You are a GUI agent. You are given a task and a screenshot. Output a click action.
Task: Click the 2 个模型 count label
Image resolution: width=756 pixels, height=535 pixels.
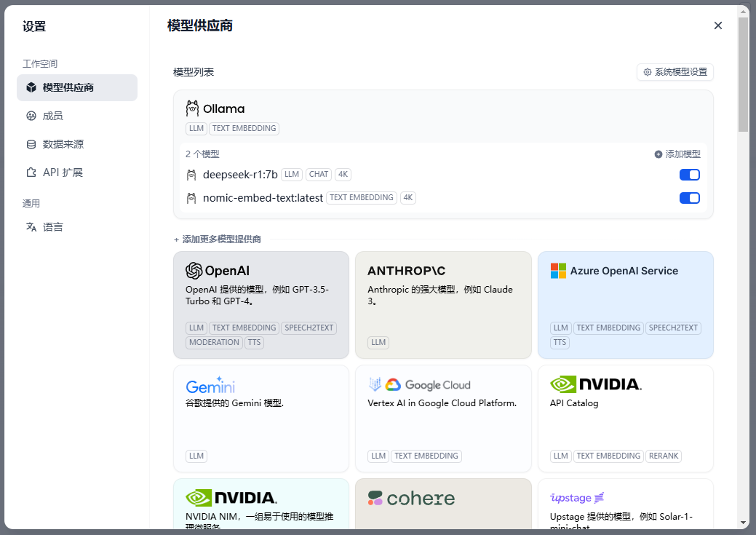point(202,154)
